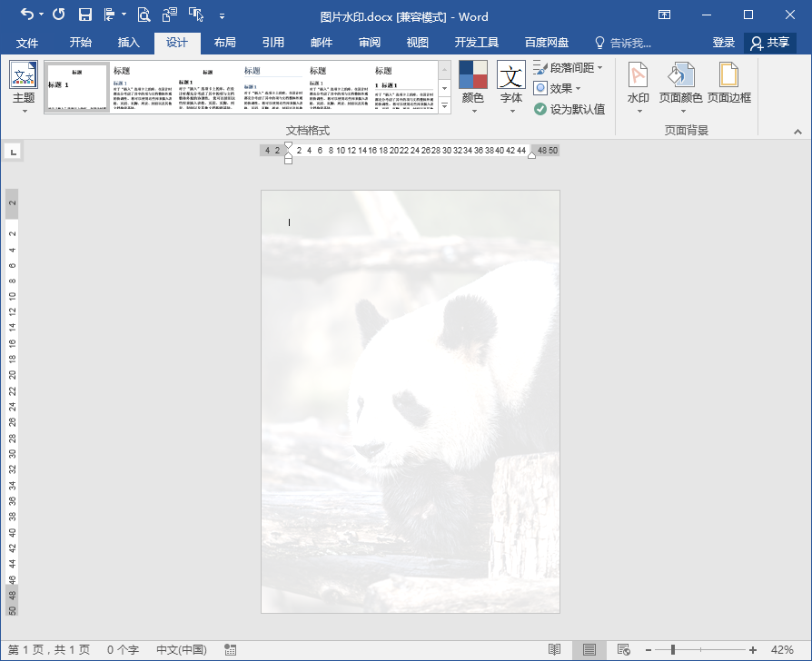Switch to the 插入 tab
This screenshot has width=812, height=661.
pyautogui.click(x=128, y=43)
